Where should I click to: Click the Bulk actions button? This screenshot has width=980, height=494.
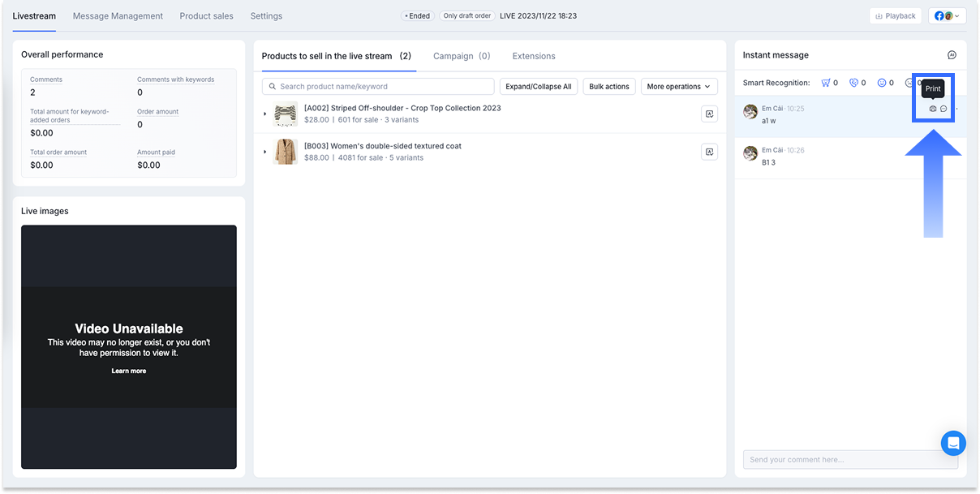click(609, 87)
